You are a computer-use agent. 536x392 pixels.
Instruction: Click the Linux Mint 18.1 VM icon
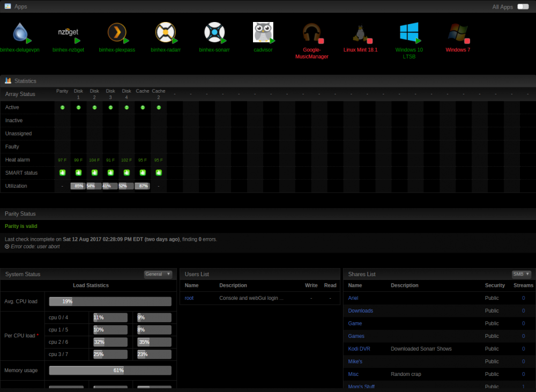coord(361,34)
